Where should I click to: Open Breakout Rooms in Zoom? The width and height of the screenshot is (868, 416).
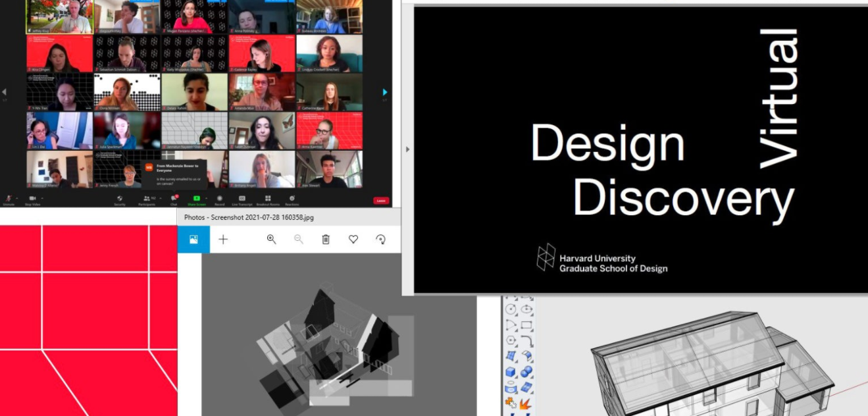click(268, 199)
